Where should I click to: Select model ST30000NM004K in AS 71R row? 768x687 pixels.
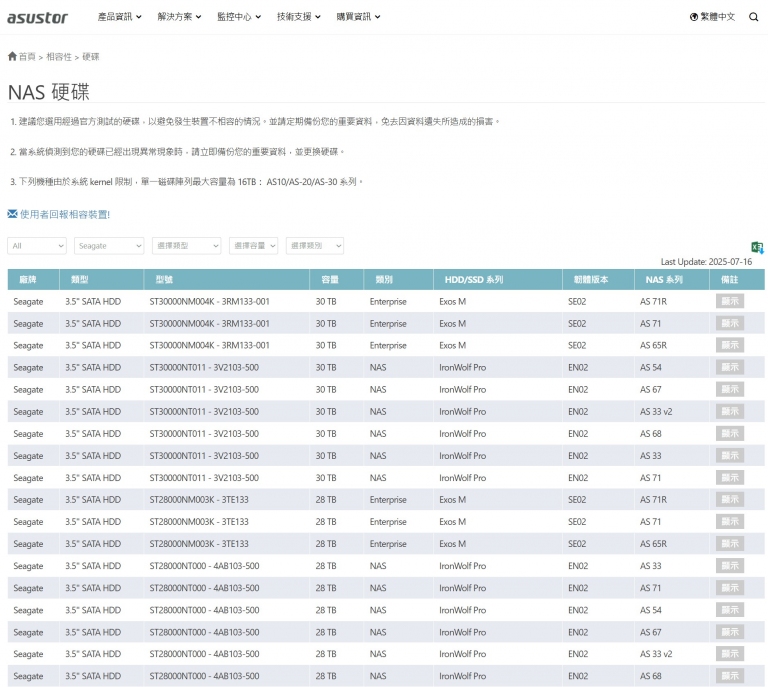(x=210, y=302)
